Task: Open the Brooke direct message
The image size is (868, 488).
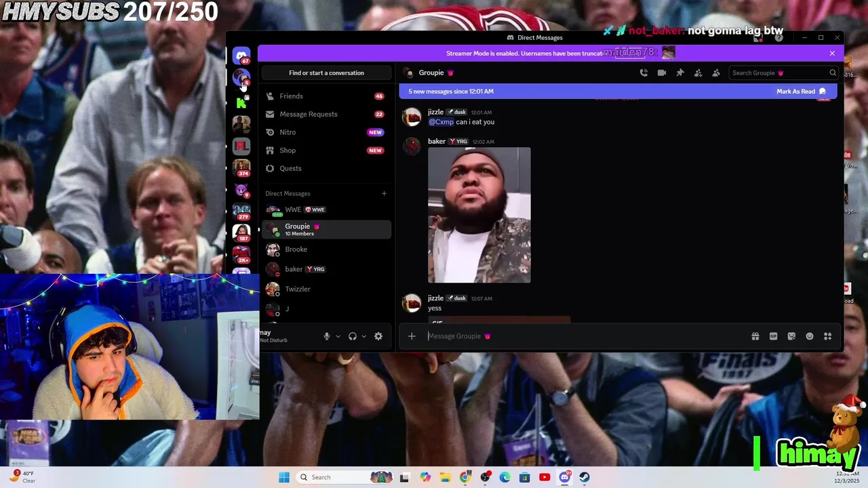Action: click(x=326, y=249)
